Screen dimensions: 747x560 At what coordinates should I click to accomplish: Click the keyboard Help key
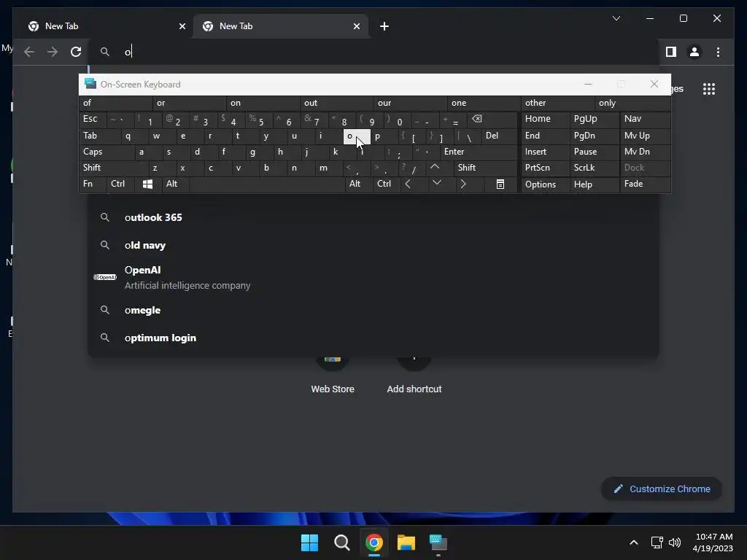click(594, 184)
